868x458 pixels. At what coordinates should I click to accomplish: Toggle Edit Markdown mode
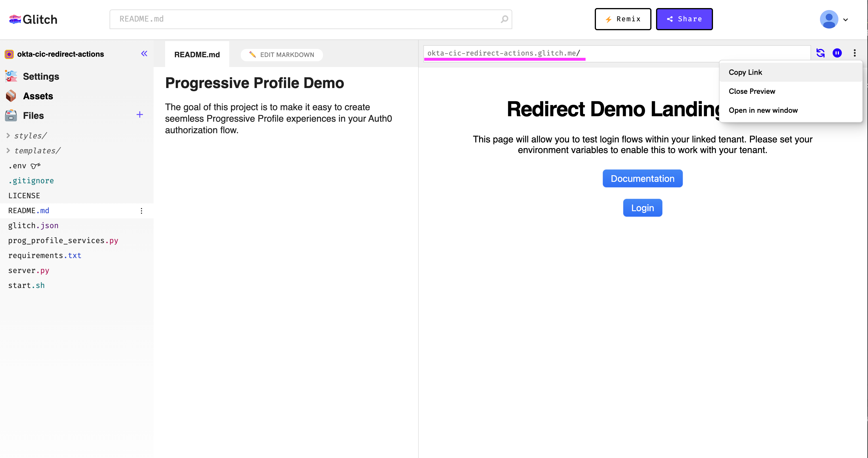[282, 55]
